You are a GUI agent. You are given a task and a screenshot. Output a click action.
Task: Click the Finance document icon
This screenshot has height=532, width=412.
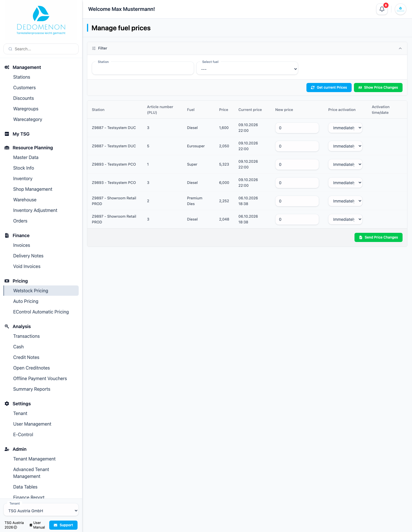click(x=7, y=235)
